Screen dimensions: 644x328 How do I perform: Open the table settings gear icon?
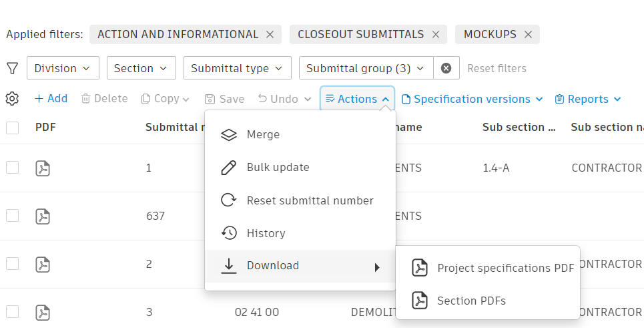point(12,99)
